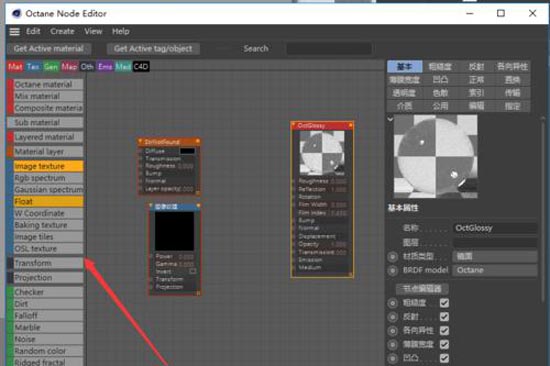
Task: Open the View menu
Action: tap(93, 31)
